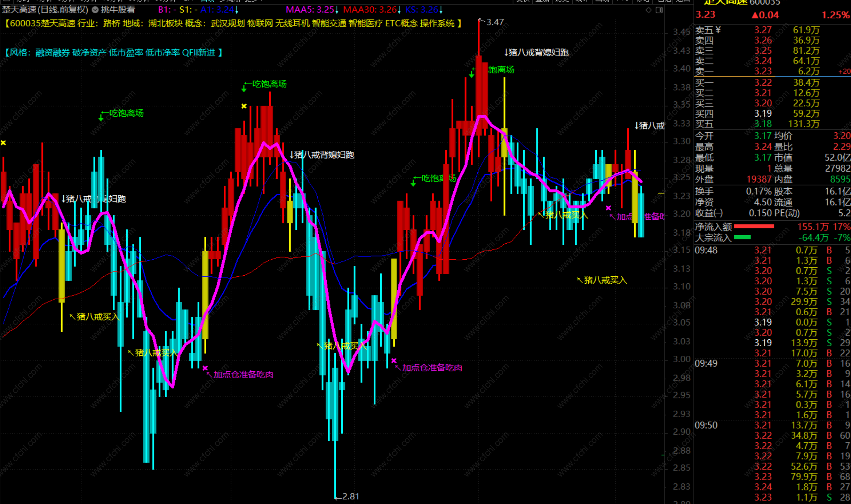Click the yellow X marker at chart's left edge
The height and width of the screenshot is (504, 851).
tap(3, 143)
